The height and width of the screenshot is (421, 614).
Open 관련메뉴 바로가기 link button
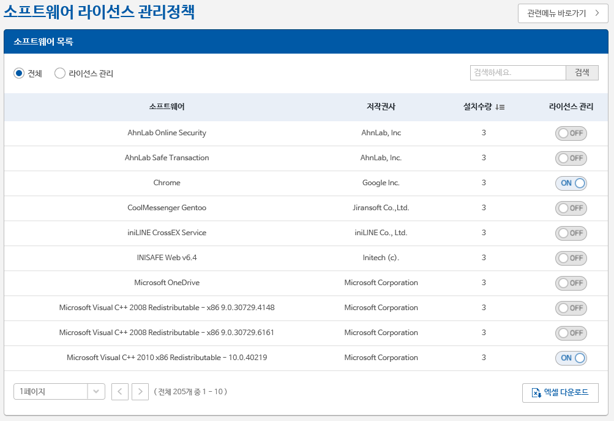563,13
